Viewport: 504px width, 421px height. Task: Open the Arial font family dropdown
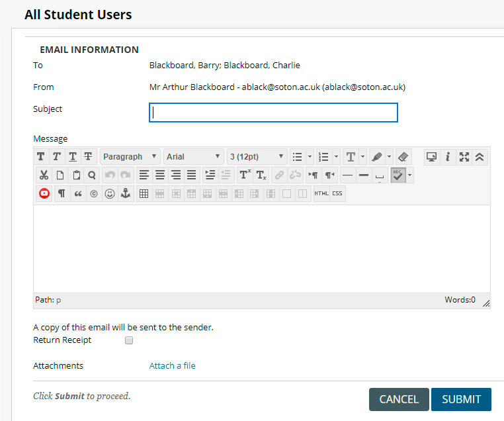point(193,157)
